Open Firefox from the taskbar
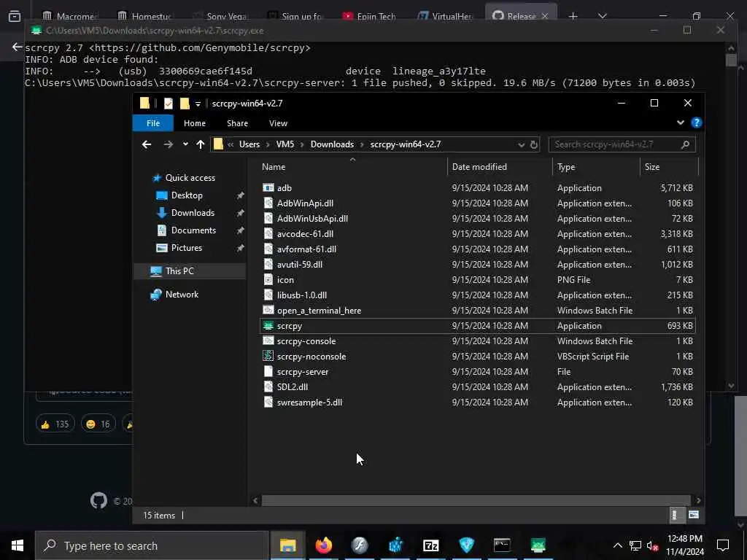 coord(323,545)
